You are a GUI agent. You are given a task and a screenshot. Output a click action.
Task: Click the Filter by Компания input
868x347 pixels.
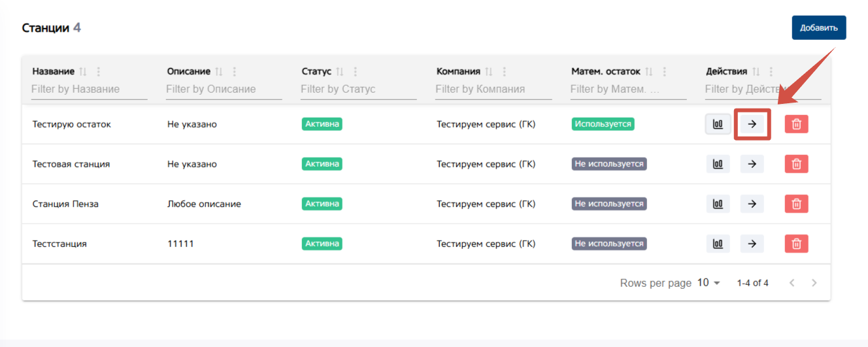pos(493,89)
